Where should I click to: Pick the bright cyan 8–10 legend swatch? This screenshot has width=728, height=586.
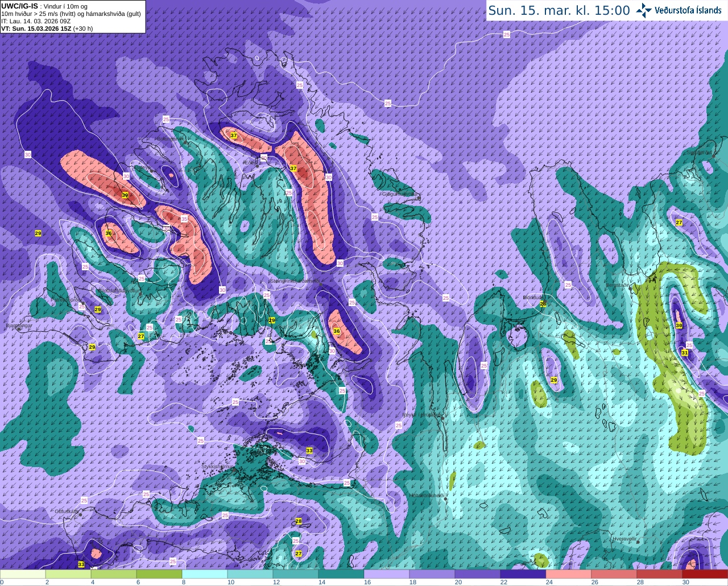[x=205, y=574]
